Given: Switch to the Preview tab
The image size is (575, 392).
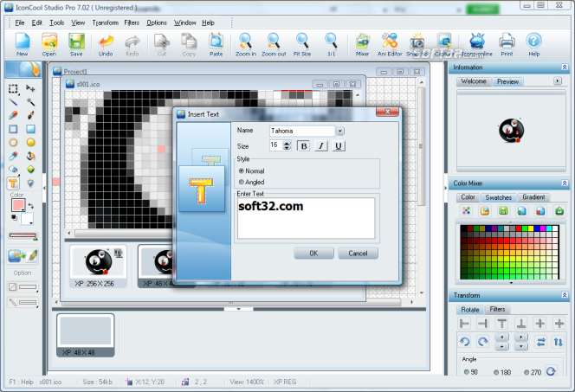Looking at the screenshot, I should point(507,81).
